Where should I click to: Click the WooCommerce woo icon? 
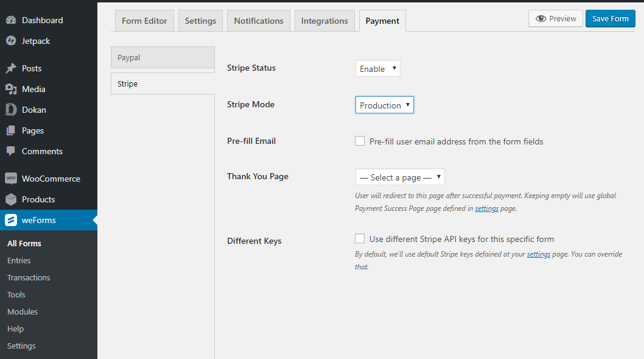11,179
